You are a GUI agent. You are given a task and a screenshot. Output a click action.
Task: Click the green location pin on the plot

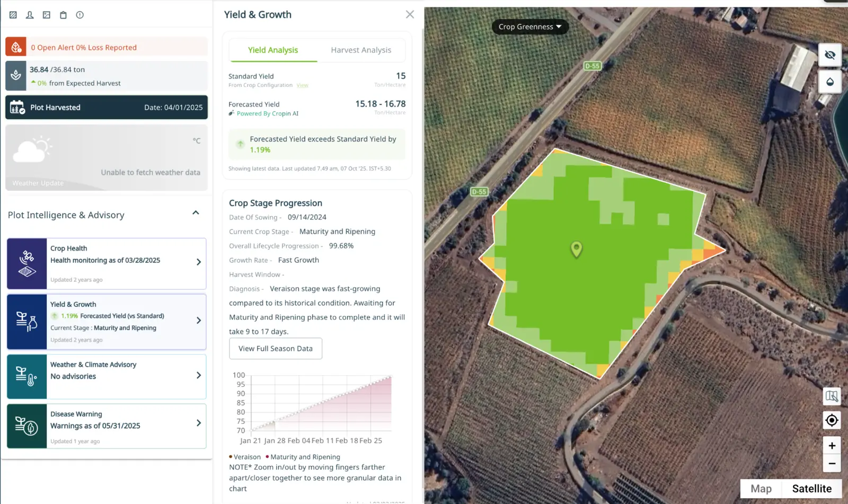pos(576,249)
